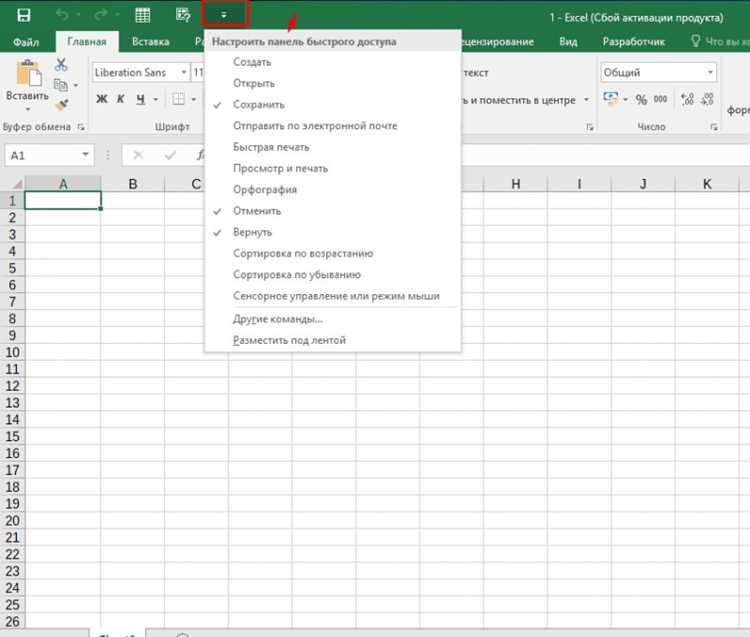The image size is (750, 637).
Task: Switch to the Главная tab
Action: (x=87, y=42)
